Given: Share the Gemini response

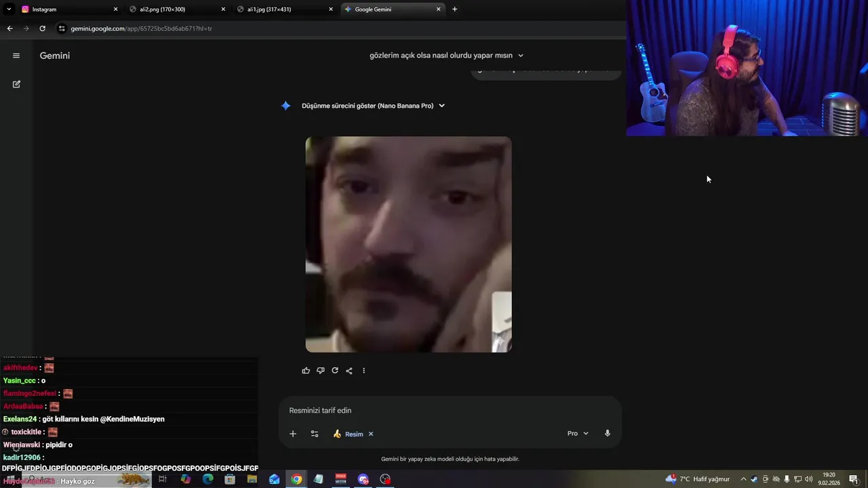Looking at the screenshot, I should pos(349,371).
